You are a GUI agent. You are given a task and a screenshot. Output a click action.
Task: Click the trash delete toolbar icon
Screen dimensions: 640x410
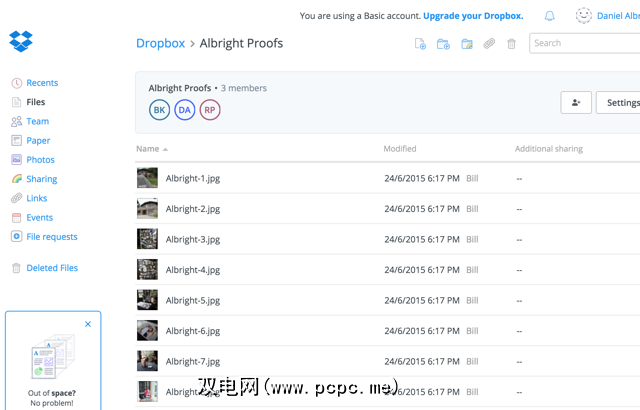point(511,44)
